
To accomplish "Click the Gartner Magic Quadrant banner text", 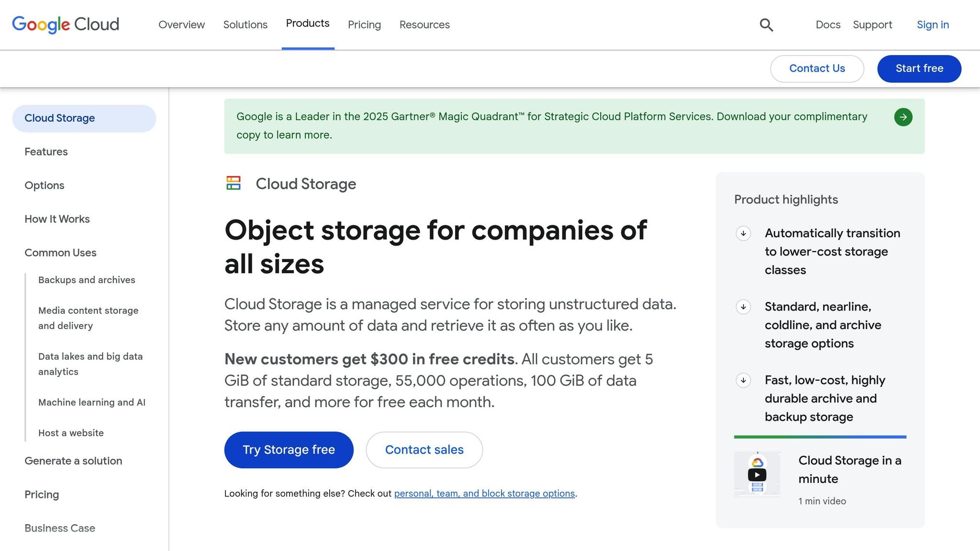I will (552, 126).
